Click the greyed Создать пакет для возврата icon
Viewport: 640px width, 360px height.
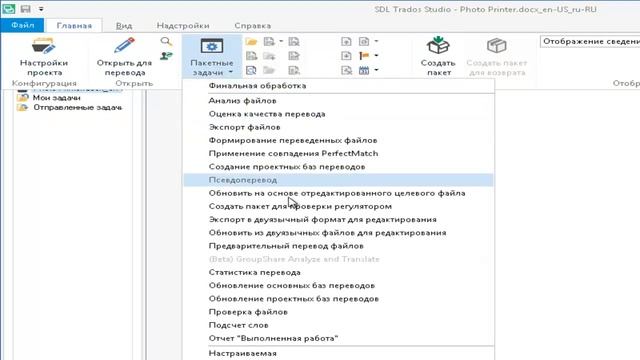coord(497,45)
